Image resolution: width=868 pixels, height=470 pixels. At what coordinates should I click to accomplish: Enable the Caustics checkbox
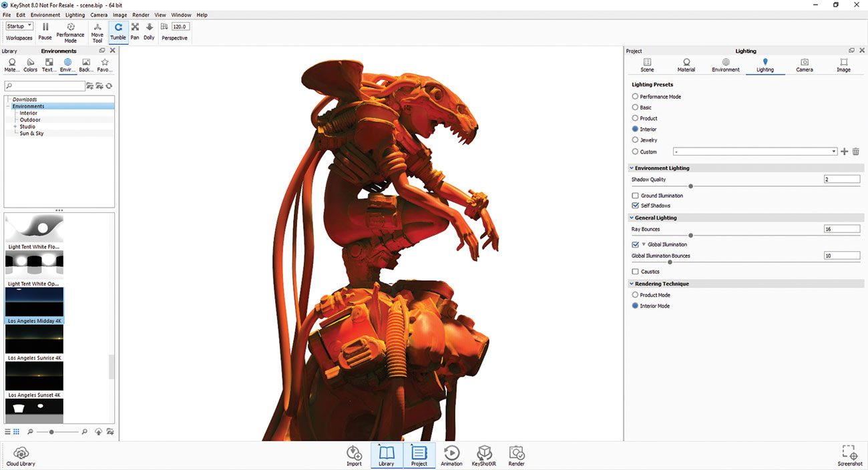(x=635, y=272)
